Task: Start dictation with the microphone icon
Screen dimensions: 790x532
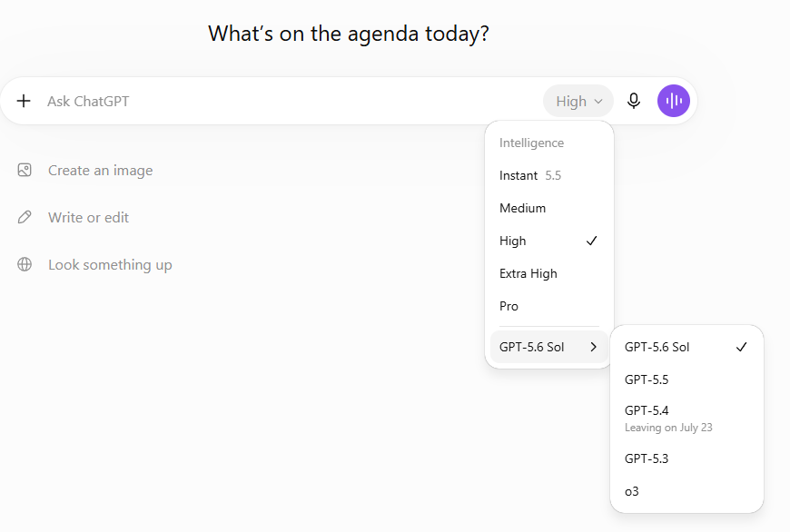Action: coord(634,101)
